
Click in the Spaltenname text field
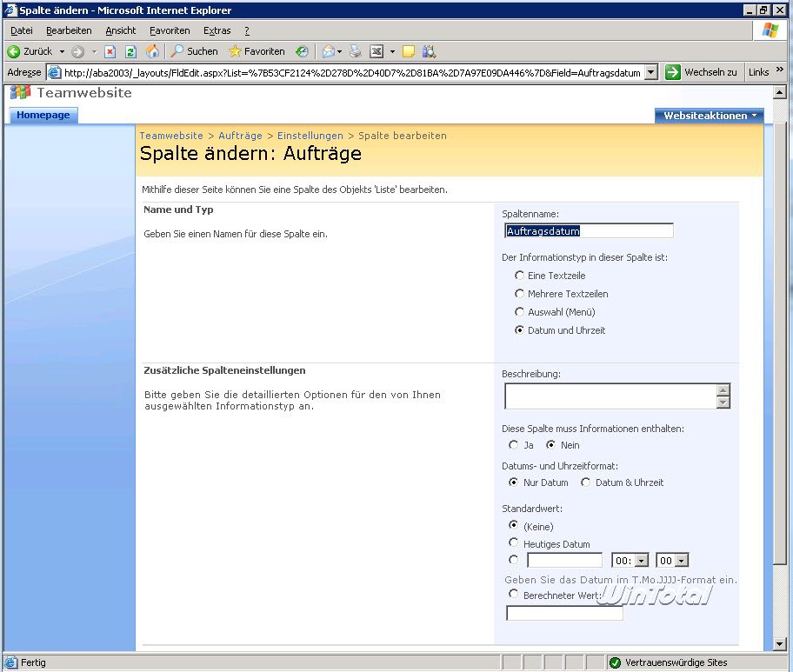pyautogui.click(x=589, y=230)
